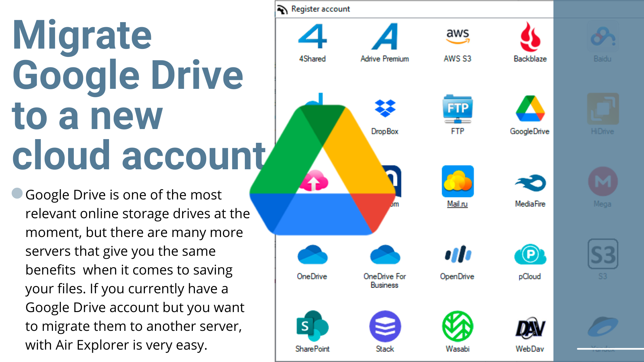Select the FTP server icon

click(x=458, y=109)
